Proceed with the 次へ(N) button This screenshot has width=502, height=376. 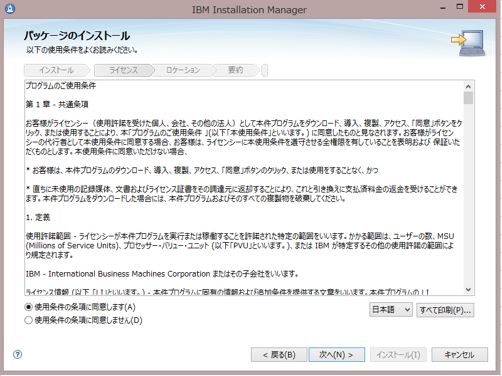pos(337,355)
